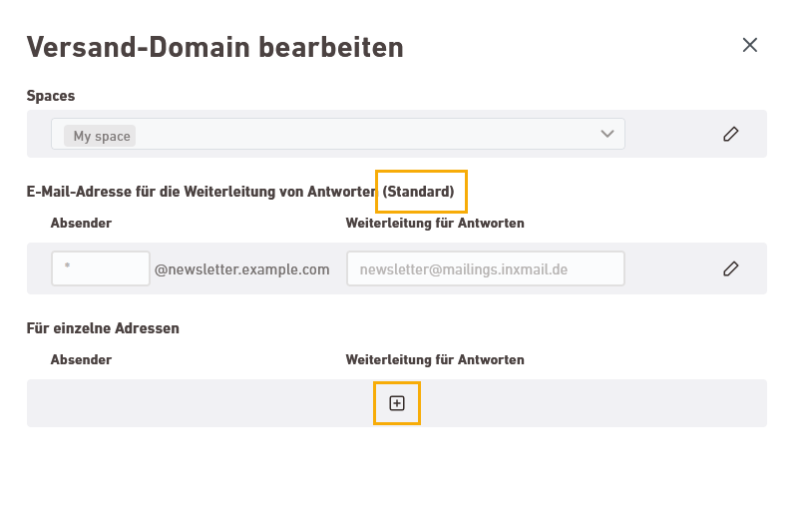Close the Versand-Domain bearbeiten dialog

tap(749, 45)
